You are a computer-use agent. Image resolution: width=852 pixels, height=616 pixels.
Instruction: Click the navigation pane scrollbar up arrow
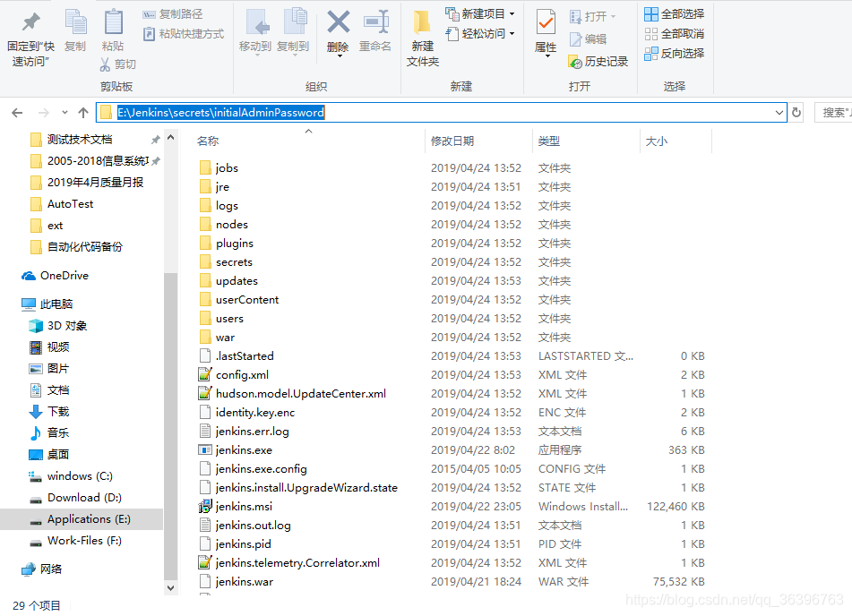170,137
